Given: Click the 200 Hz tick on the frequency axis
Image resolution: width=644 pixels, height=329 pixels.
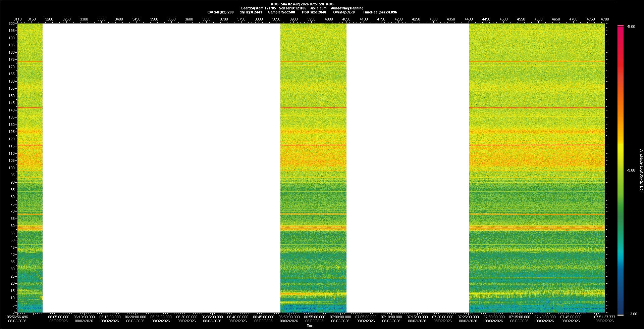Looking at the screenshot, I should click(11, 23).
